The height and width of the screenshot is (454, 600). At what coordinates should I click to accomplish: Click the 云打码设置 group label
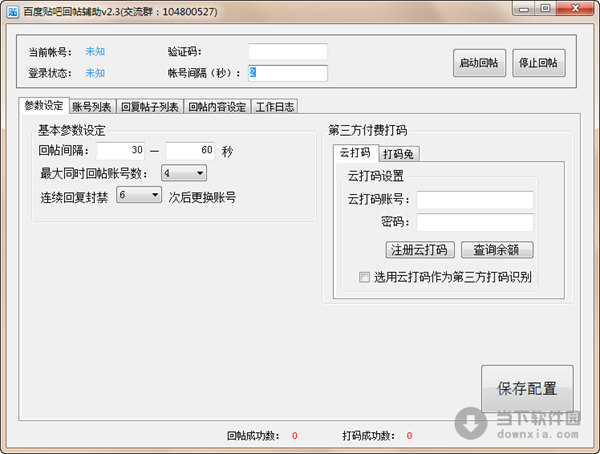(375, 176)
